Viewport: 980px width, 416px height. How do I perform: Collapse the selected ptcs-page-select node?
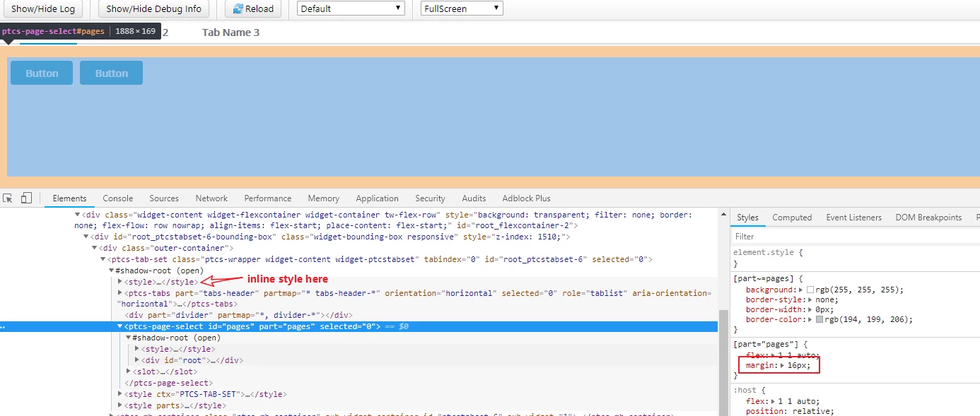[x=120, y=326]
